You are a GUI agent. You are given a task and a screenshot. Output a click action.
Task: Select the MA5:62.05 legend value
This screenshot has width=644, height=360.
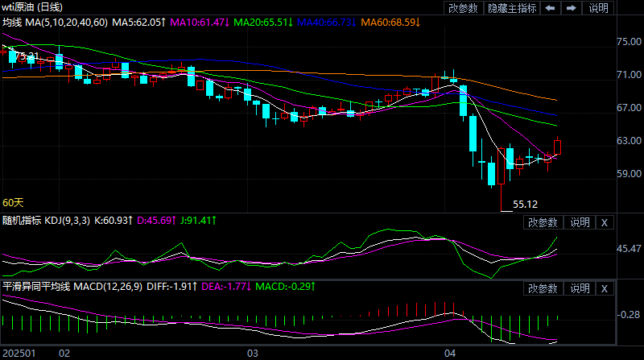pos(138,23)
